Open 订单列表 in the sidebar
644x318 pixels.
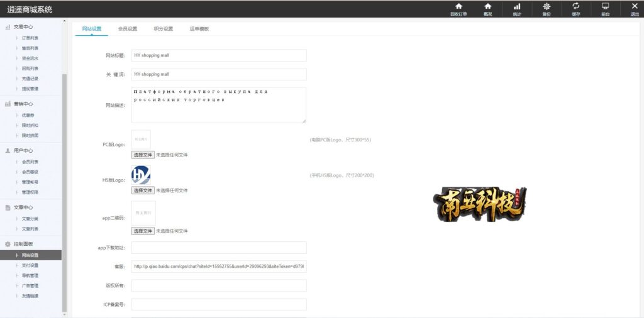pyautogui.click(x=30, y=38)
